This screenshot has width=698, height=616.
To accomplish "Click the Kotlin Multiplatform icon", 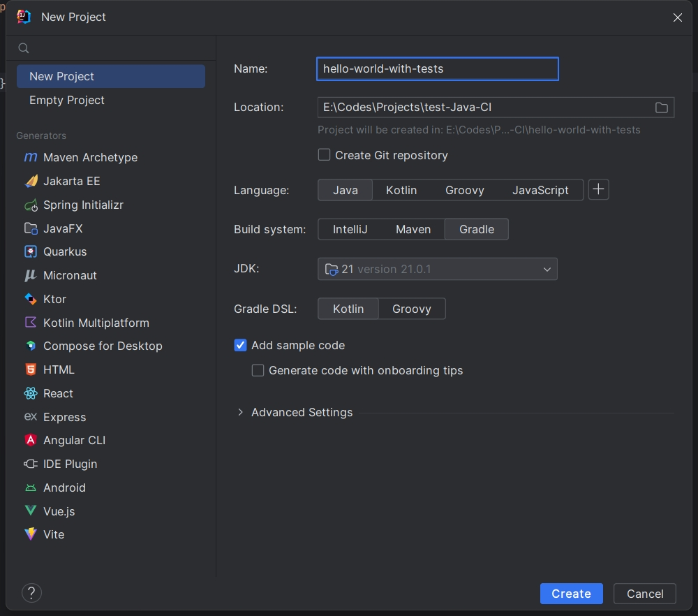I will (x=31, y=323).
